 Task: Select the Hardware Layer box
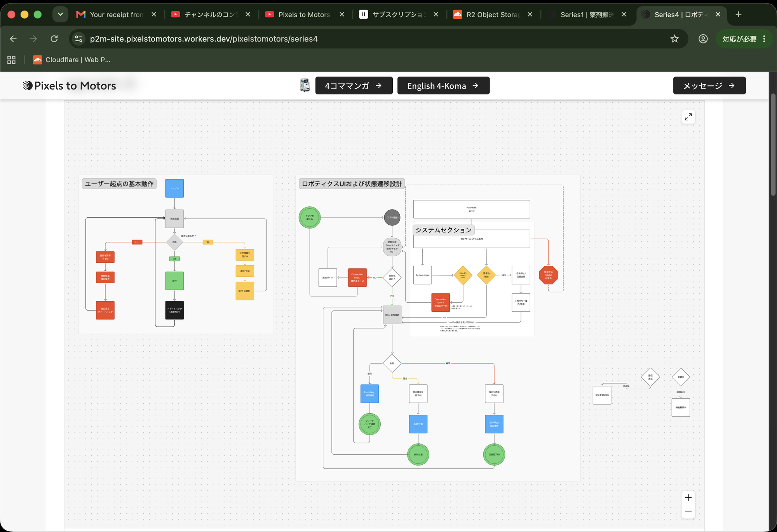[x=472, y=209]
